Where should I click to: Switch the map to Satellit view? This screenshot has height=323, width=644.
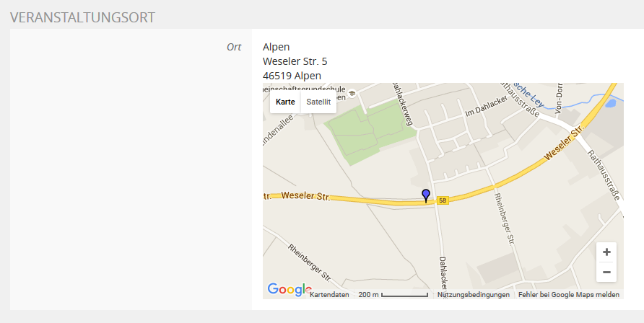pos(318,102)
